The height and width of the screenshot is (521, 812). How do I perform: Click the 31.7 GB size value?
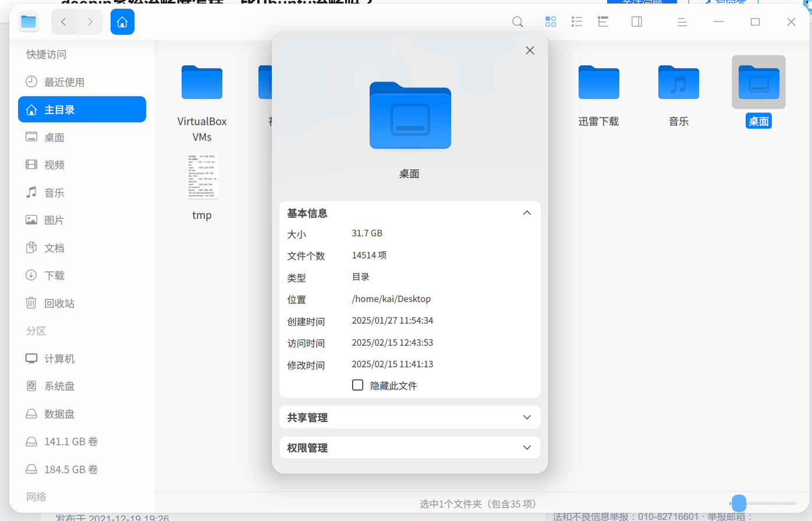coord(367,233)
